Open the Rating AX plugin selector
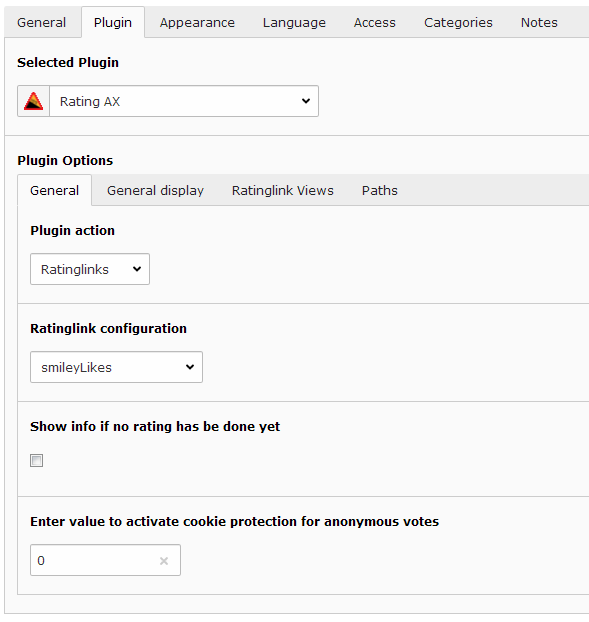 click(x=168, y=101)
